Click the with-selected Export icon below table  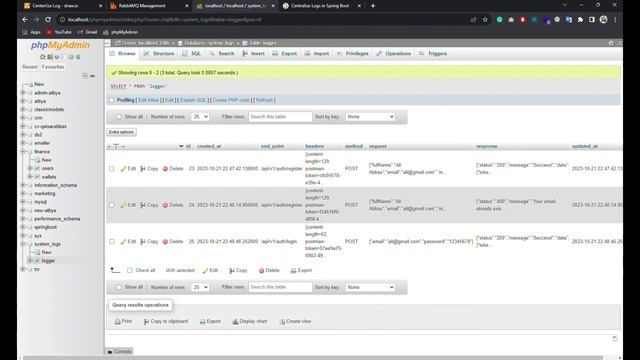pos(293,271)
